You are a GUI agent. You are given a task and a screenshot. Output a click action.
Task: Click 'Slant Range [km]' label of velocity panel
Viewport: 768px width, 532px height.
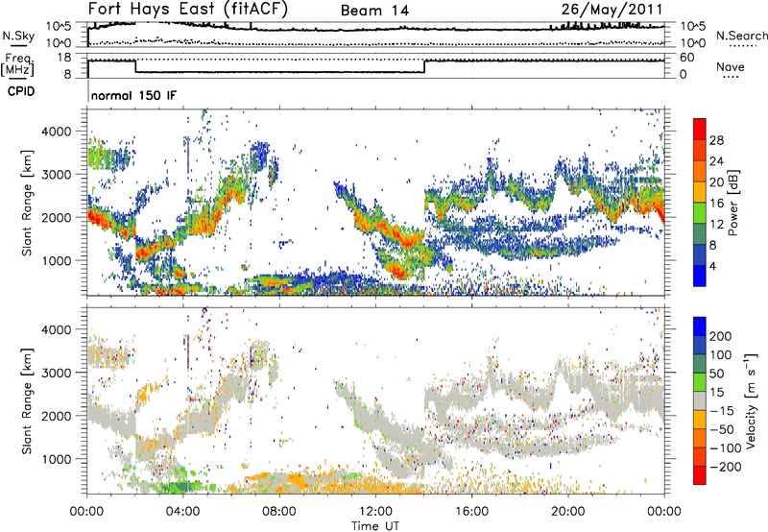(27, 400)
